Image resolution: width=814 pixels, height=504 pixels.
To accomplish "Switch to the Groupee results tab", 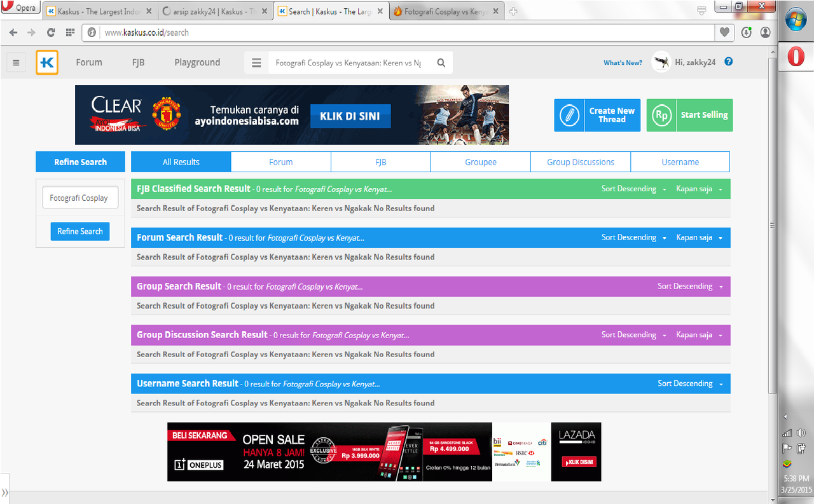I will point(481,162).
